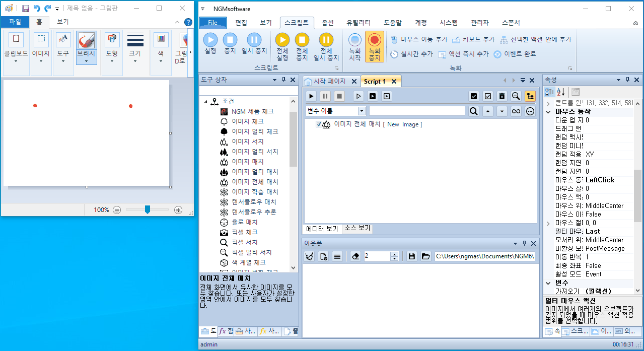This screenshot has width=644, height=351.
Task: Open the 시스템 ribbon tab
Action: point(448,23)
